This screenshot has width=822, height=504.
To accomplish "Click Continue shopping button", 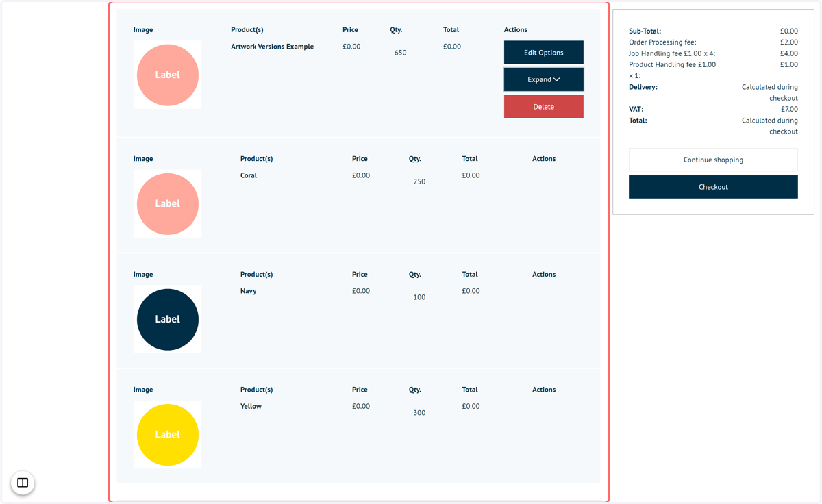I will coord(713,160).
